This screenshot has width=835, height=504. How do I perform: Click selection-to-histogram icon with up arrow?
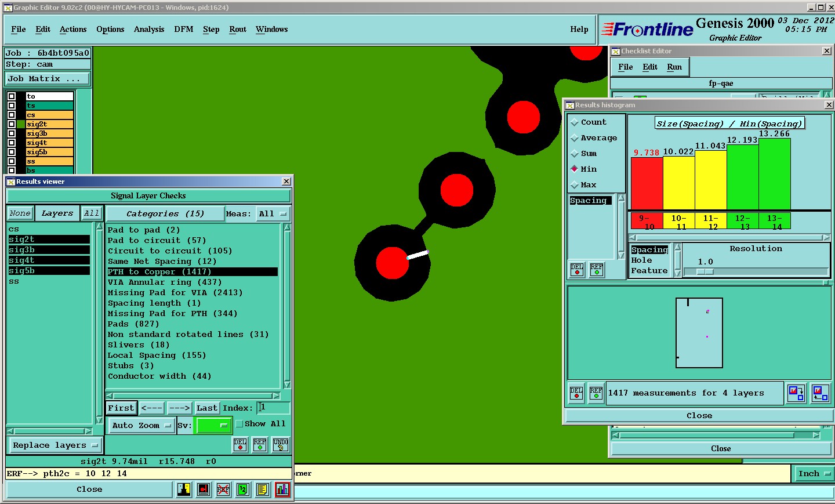click(x=820, y=393)
